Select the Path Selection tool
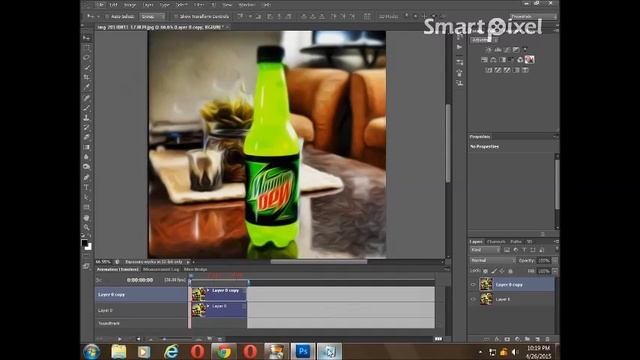 click(x=86, y=197)
